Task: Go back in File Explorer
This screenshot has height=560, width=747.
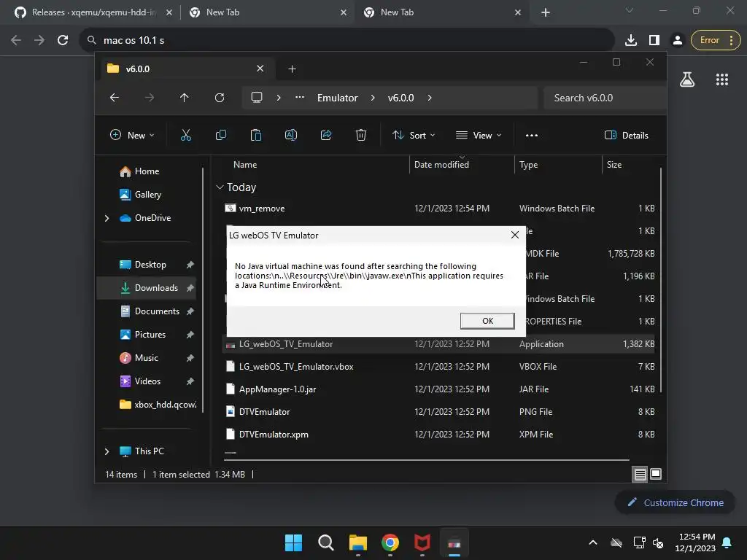Action: click(115, 98)
